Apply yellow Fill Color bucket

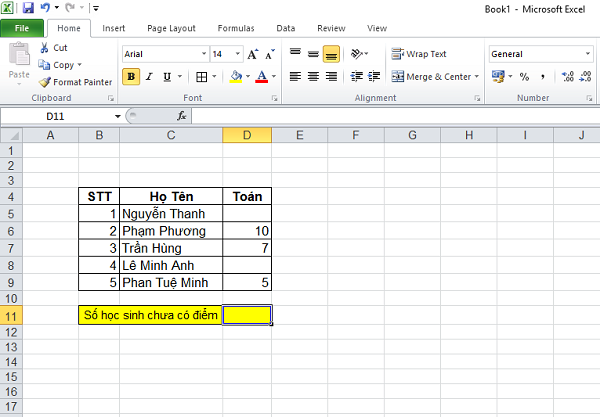pyautogui.click(x=236, y=77)
